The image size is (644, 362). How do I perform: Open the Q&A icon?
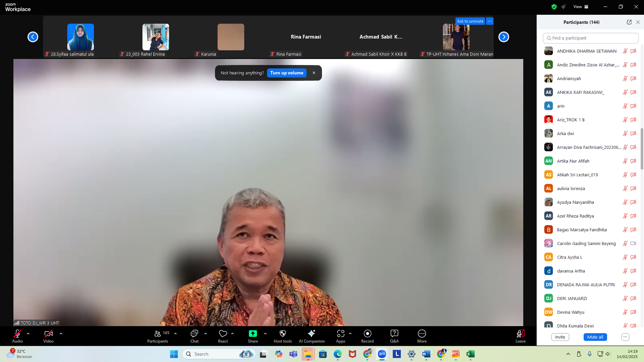tap(394, 334)
